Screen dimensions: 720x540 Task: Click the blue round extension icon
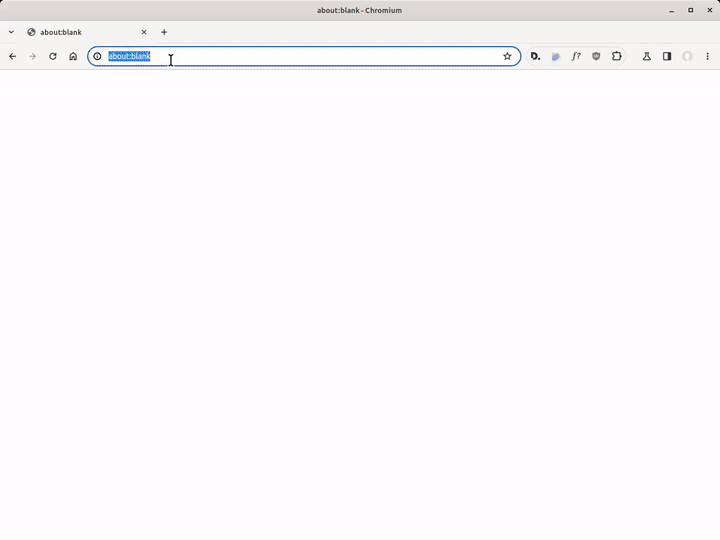tap(556, 57)
